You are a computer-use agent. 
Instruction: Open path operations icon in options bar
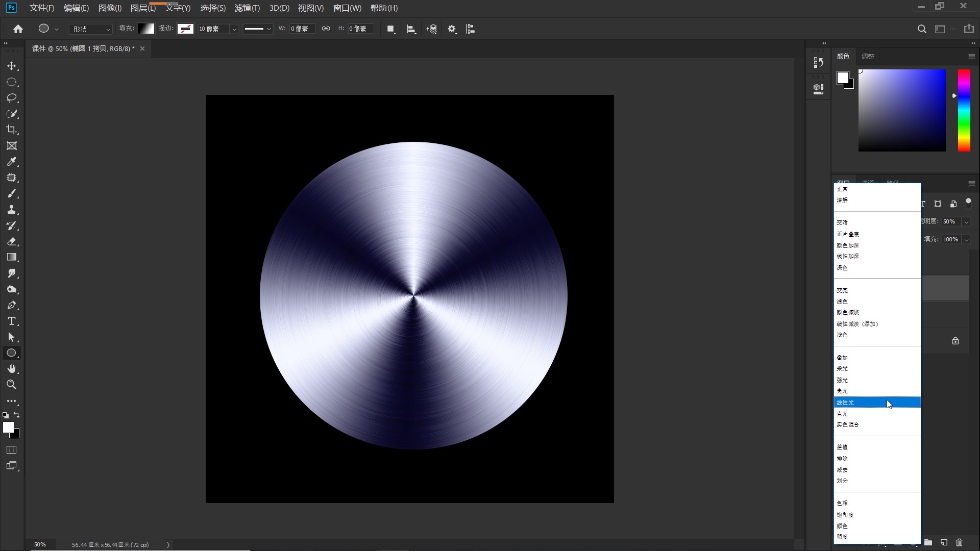click(x=391, y=29)
